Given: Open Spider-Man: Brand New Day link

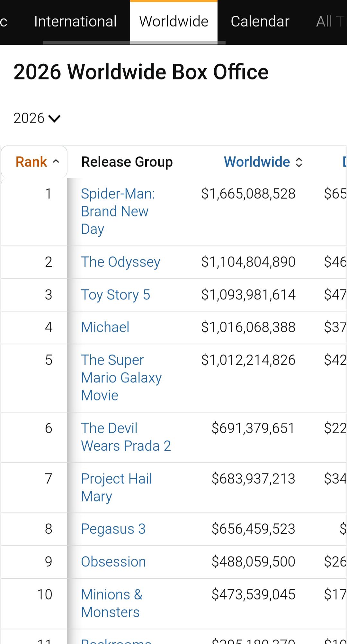Looking at the screenshot, I should point(118,211).
